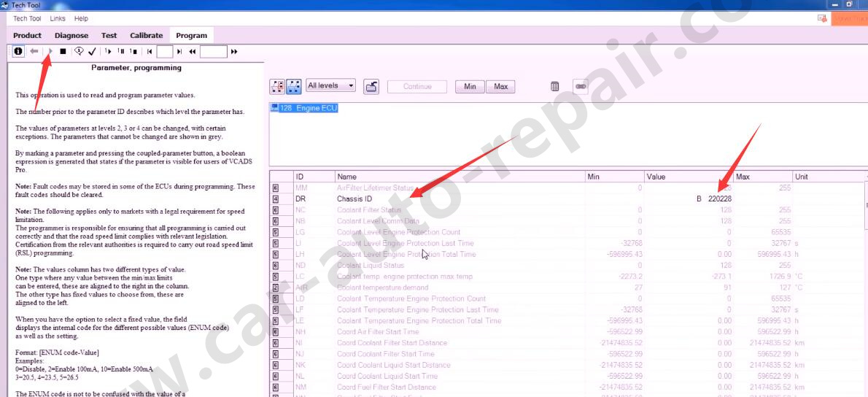868x397 pixels.
Task: Click the Max button
Action: (x=500, y=86)
